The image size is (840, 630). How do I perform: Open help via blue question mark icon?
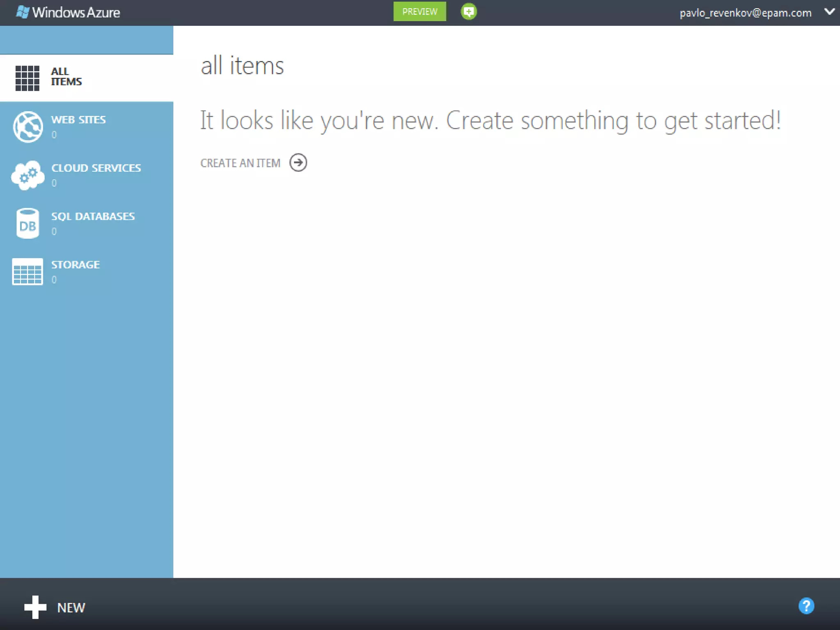[806, 606]
